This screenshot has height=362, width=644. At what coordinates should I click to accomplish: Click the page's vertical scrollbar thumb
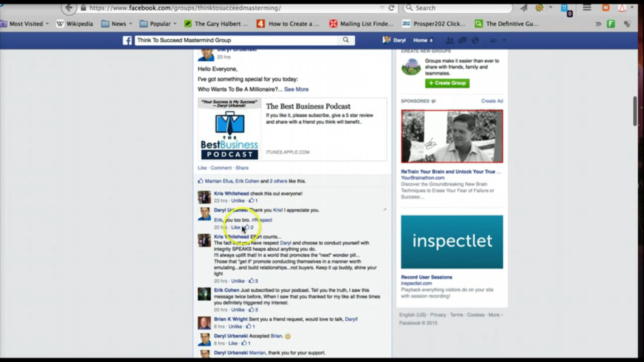tap(635, 110)
